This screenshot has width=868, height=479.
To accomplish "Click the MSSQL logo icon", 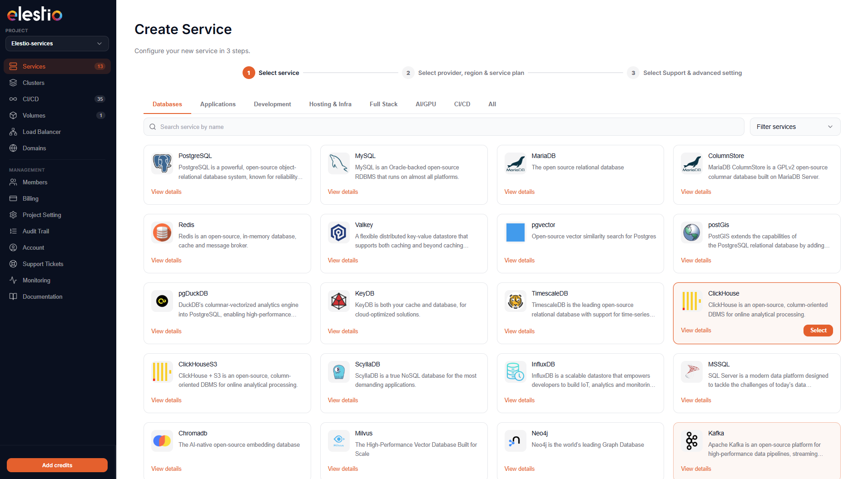I will click(692, 372).
